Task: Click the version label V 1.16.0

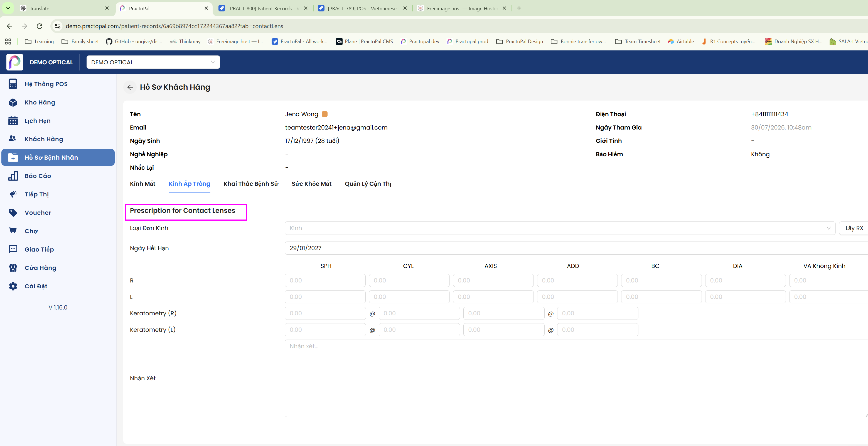Action: click(58, 307)
